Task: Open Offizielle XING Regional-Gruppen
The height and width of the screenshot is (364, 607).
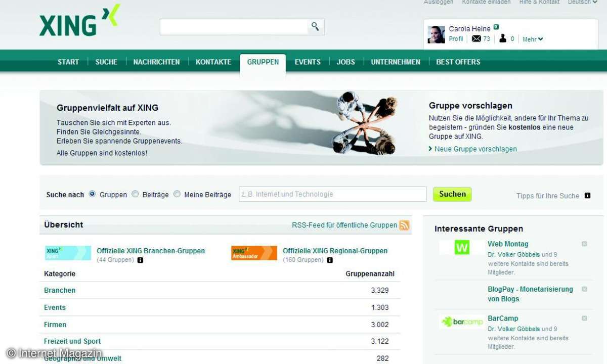Action: (335, 251)
